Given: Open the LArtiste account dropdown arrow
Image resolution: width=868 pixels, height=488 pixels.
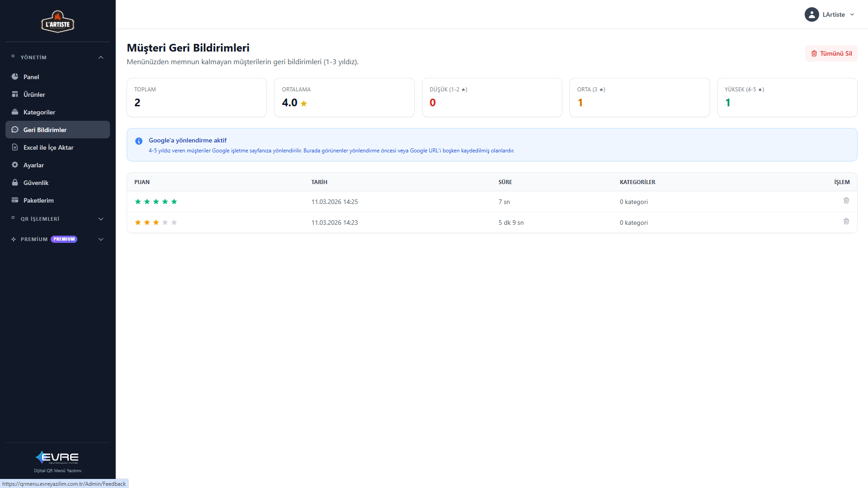Looking at the screenshot, I should pos(852,14).
